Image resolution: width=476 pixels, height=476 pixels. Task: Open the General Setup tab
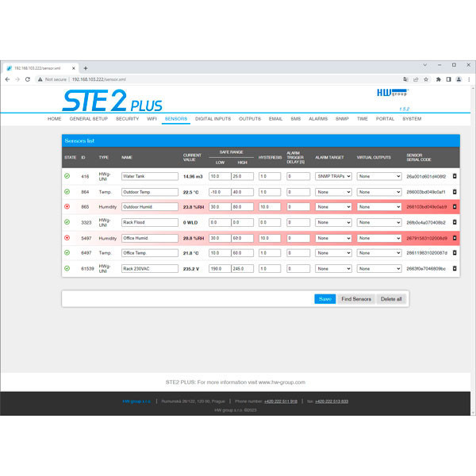pyautogui.click(x=89, y=118)
